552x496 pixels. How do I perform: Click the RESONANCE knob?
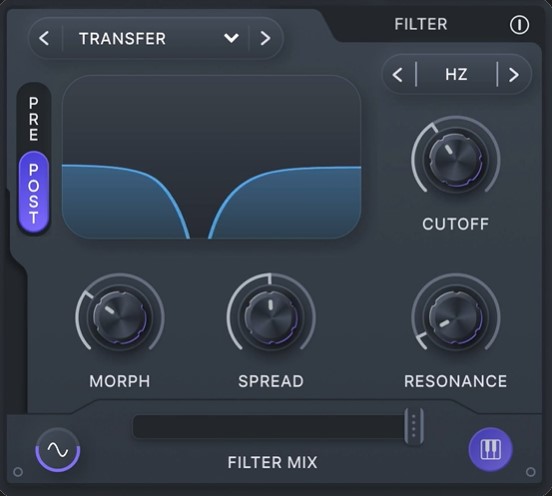point(456,317)
